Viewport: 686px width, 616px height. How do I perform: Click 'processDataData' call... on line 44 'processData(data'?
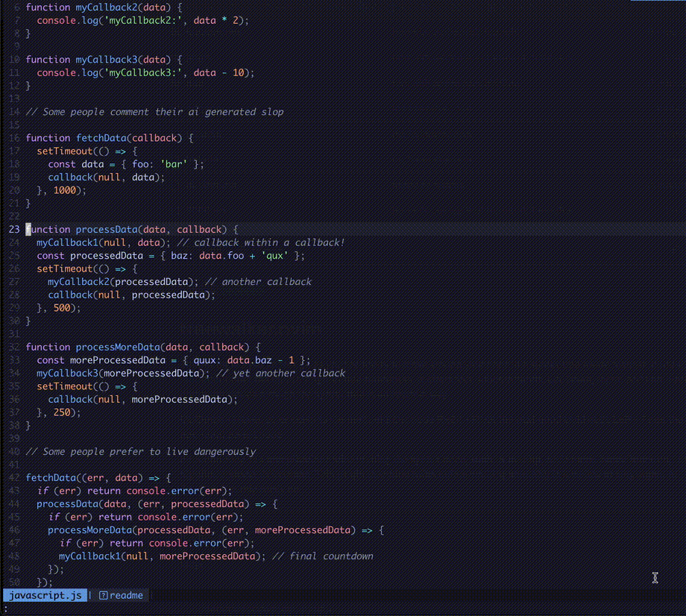point(82,504)
